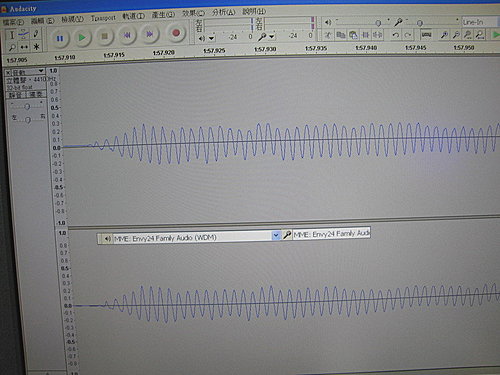Skip to end of the project
The width and height of the screenshot is (500, 375).
150,34
